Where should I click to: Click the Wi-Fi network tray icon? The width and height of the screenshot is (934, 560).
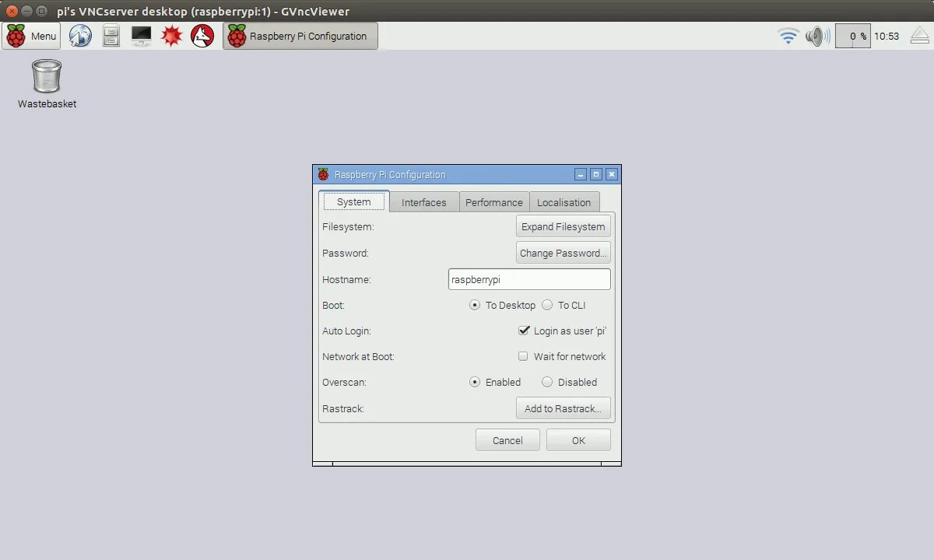(x=788, y=36)
